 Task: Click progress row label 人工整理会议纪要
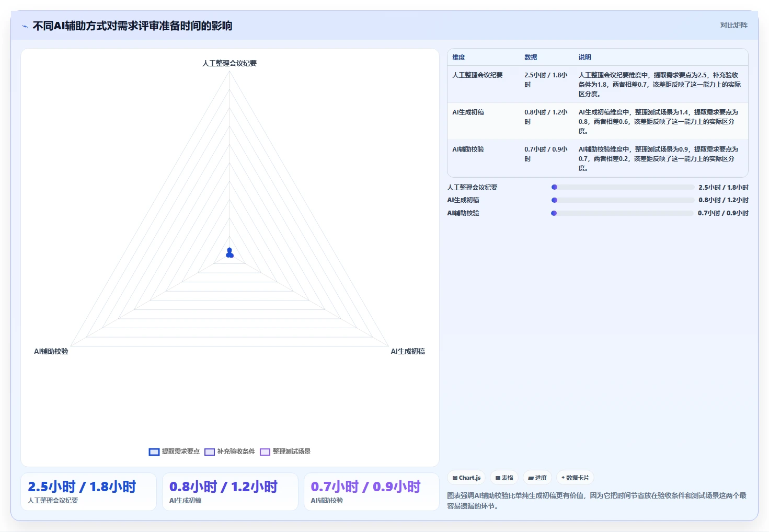472,187
